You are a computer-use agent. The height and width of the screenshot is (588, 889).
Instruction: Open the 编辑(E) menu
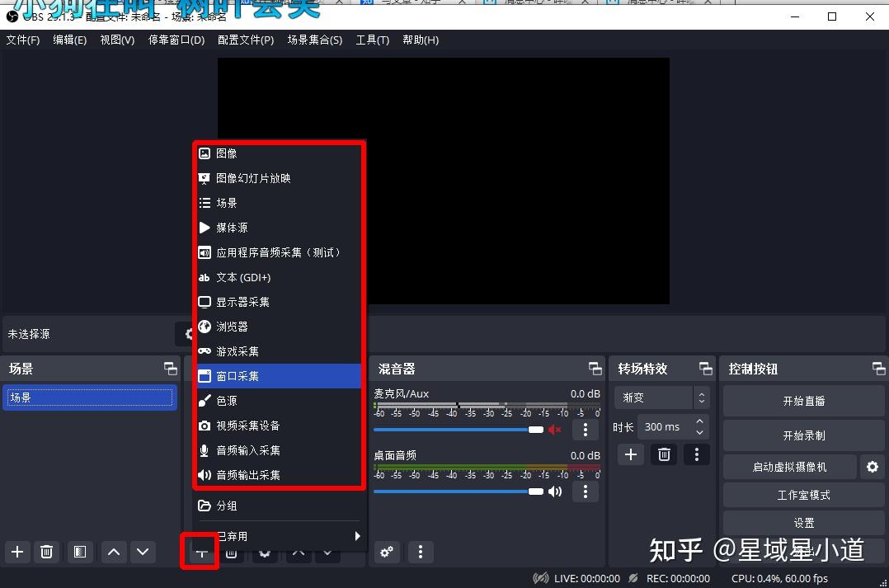[x=70, y=40]
